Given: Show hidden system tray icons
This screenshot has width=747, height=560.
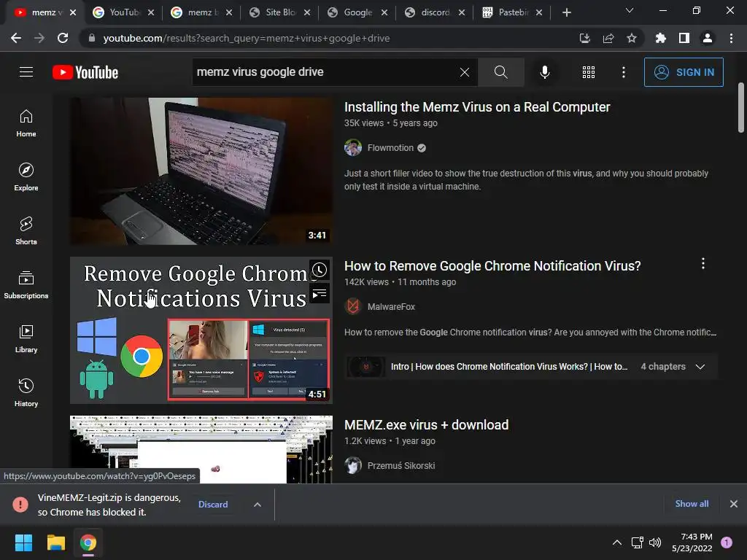Looking at the screenshot, I should pyautogui.click(x=617, y=542).
